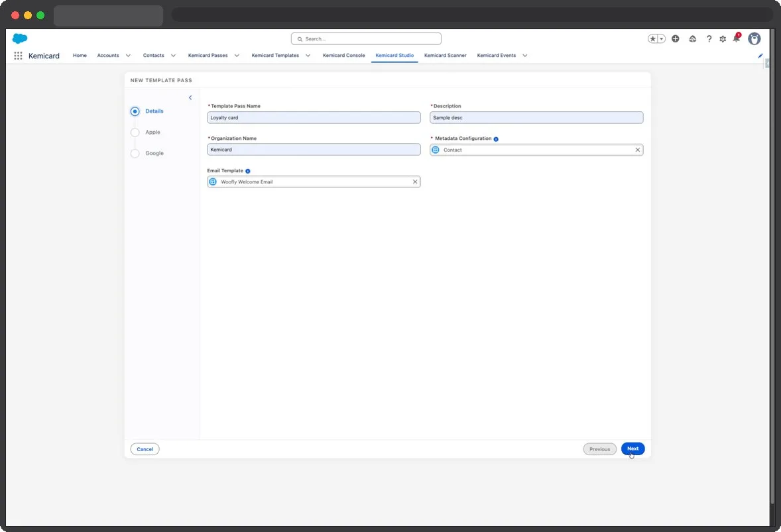Select the Google step radio
781x532 pixels.
[135, 153]
